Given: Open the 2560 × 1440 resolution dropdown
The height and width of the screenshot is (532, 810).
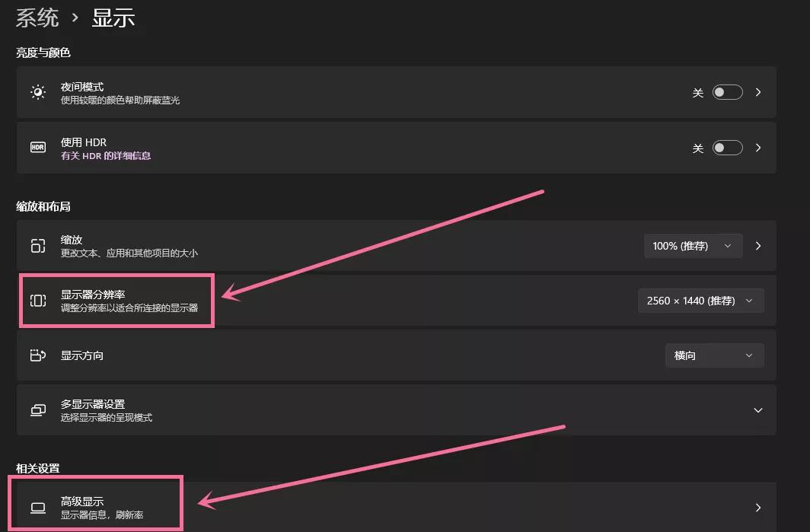Looking at the screenshot, I should pyautogui.click(x=700, y=301).
